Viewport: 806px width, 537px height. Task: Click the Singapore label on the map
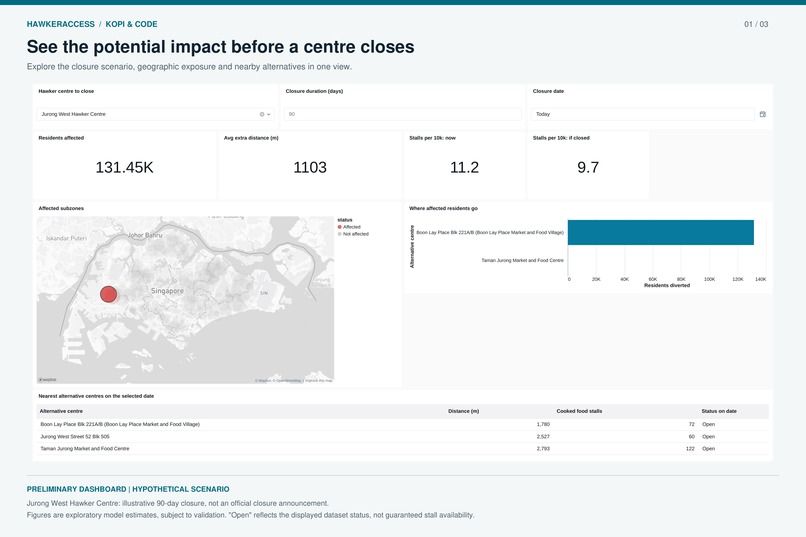167,291
